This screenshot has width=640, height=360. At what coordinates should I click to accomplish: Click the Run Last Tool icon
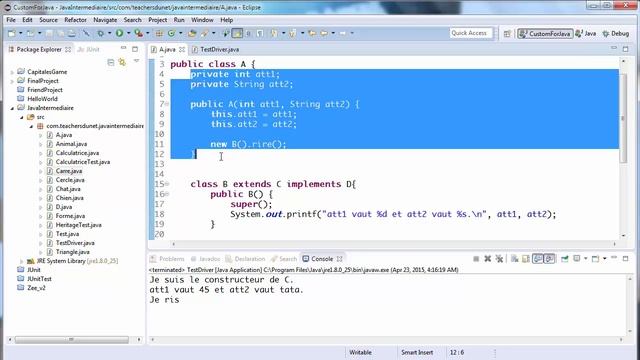(139, 33)
